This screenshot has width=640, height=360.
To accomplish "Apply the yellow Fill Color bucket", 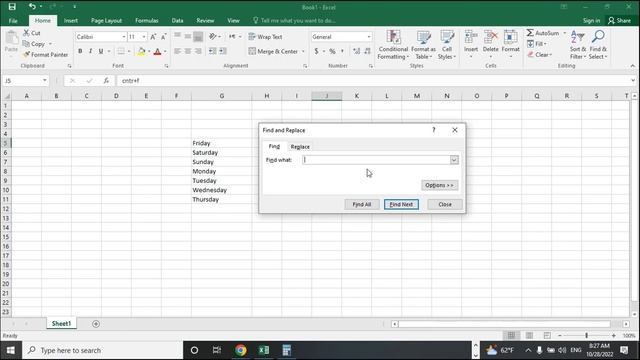I will (141, 51).
